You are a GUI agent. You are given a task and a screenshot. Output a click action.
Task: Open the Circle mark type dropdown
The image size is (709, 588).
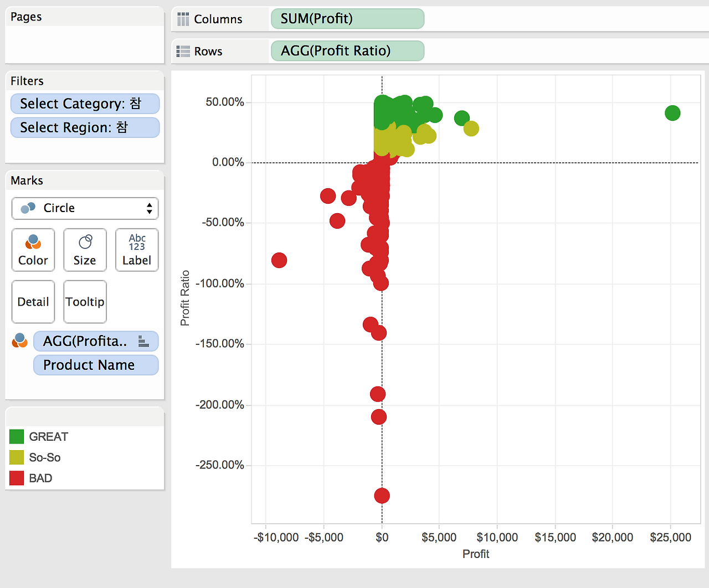tap(85, 208)
